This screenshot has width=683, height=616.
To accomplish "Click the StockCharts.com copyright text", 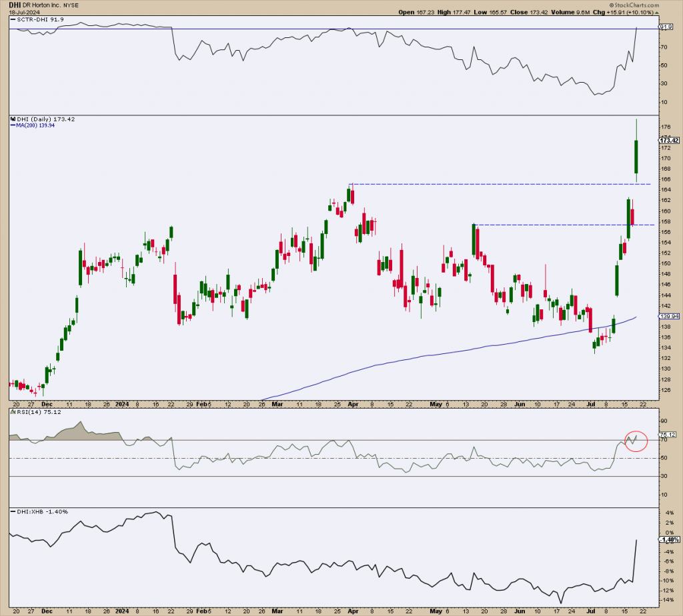I will pos(634,5).
